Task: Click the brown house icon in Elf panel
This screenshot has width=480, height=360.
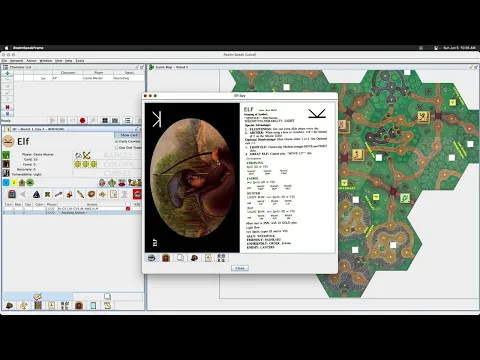Action: pyautogui.click(x=22, y=182)
